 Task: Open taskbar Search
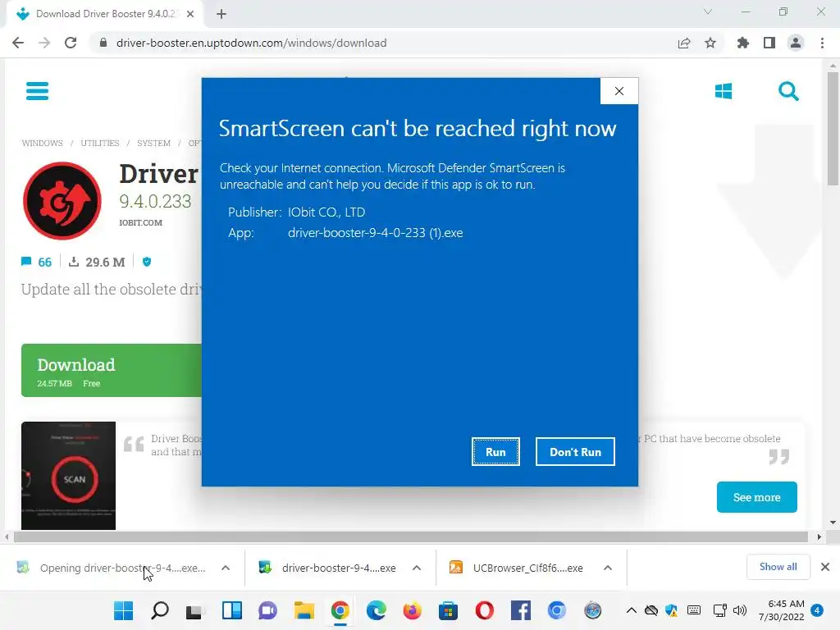(x=160, y=610)
